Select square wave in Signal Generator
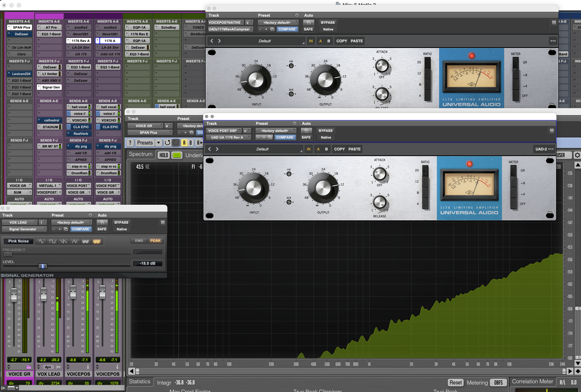 (52, 241)
